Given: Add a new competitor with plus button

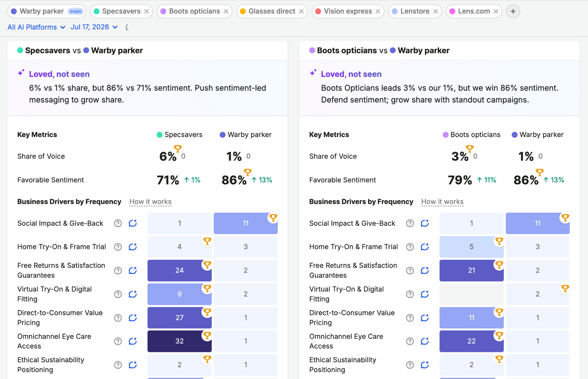Looking at the screenshot, I should click(x=513, y=11).
